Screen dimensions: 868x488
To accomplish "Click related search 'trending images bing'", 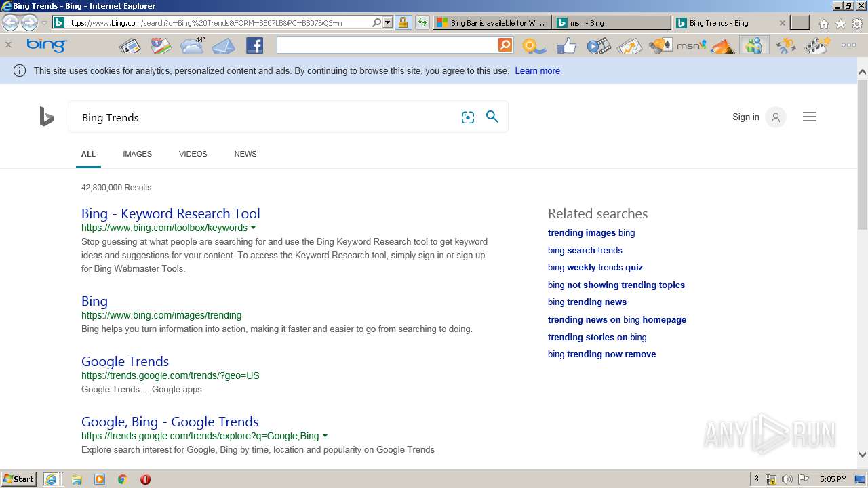I will pos(591,232).
